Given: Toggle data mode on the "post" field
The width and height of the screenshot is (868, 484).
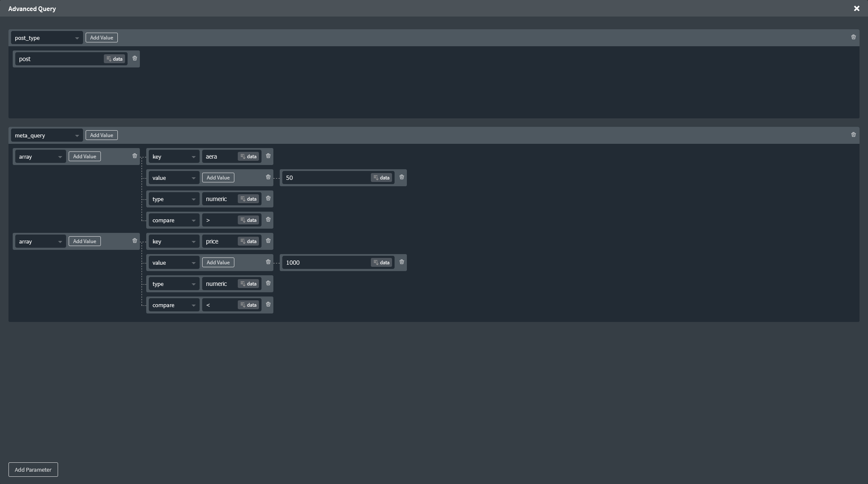Looking at the screenshot, I should click(x=114, y=59).
